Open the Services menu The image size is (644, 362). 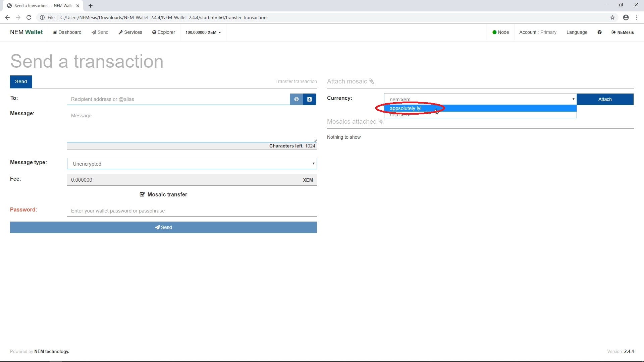point(130,32)
